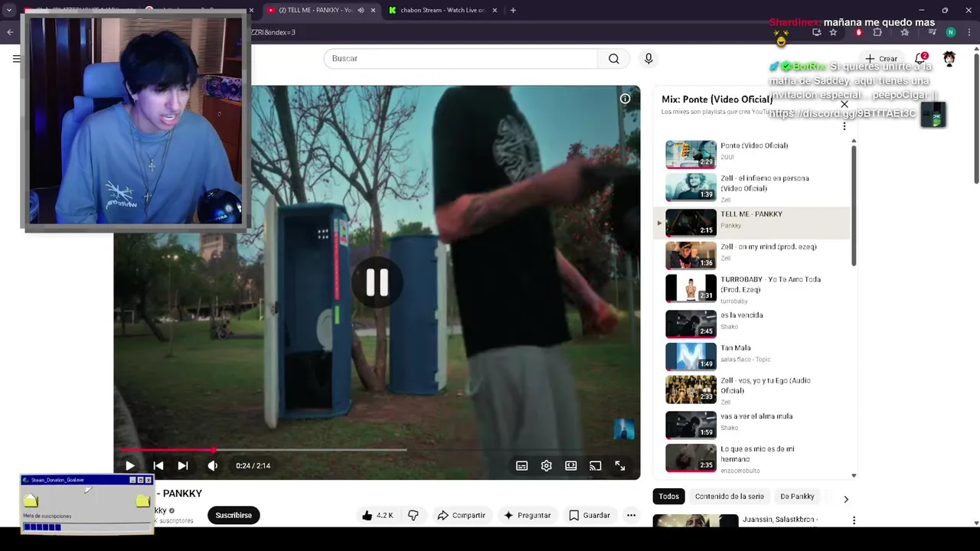Open Chrome three-dot menu
Viewport: 980px width, 551px height.
(x=969, y=32)
